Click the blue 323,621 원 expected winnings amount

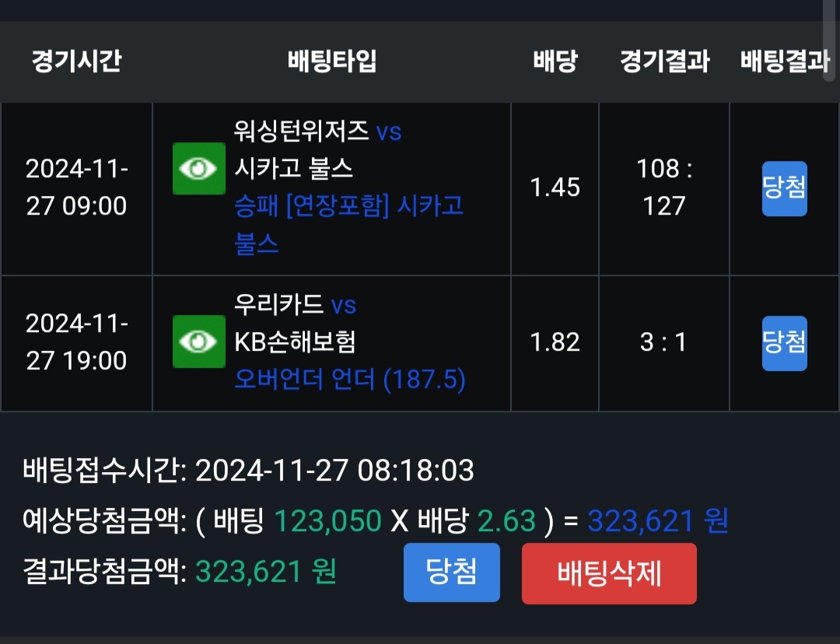click(x=657, y=520)
